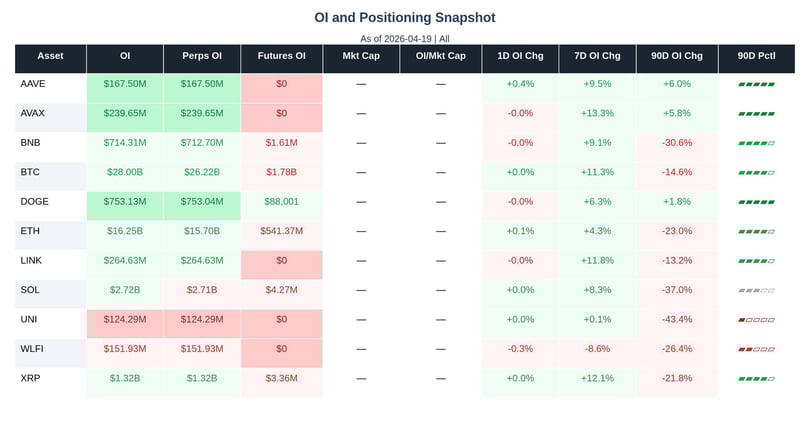Click the XRP 90D percentile bar indicator
810x427 pixels.
click(x=756, y=379)
